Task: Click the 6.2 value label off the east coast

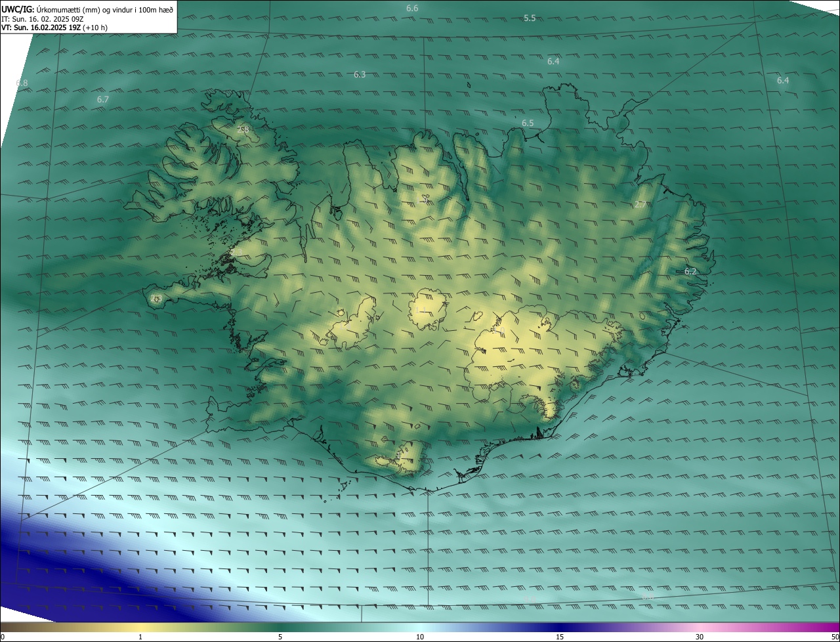Action: click(x=690, y=271)
